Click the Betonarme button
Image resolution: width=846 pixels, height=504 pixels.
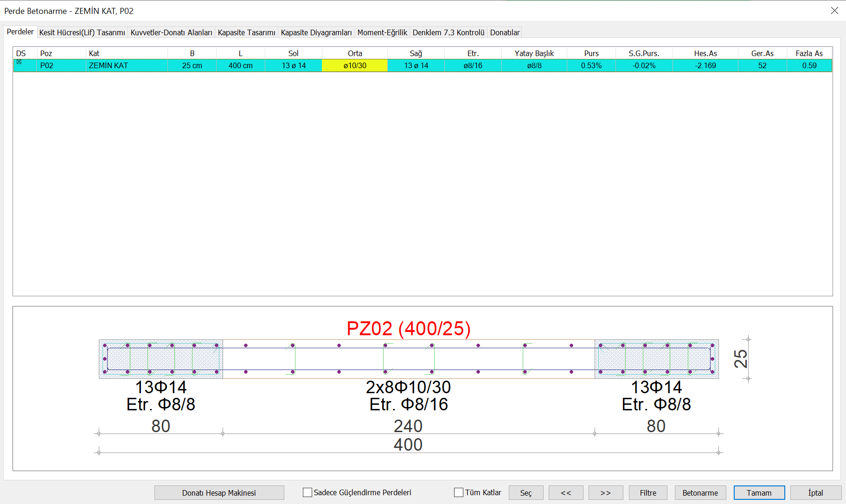pyautogui.click(x=700, y=492)
